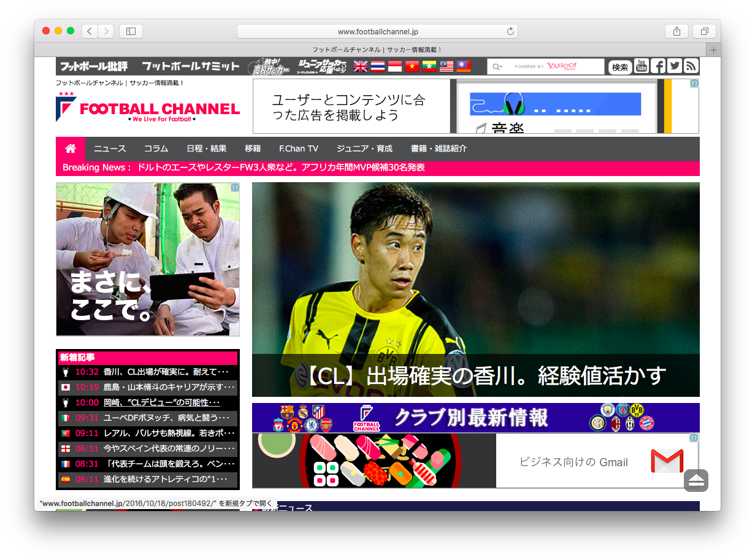Image resolution: width=755 pixels, height=560 pixels.
Task: Click AdChoices icon on the construction worker ad
Action: point(234,188)
